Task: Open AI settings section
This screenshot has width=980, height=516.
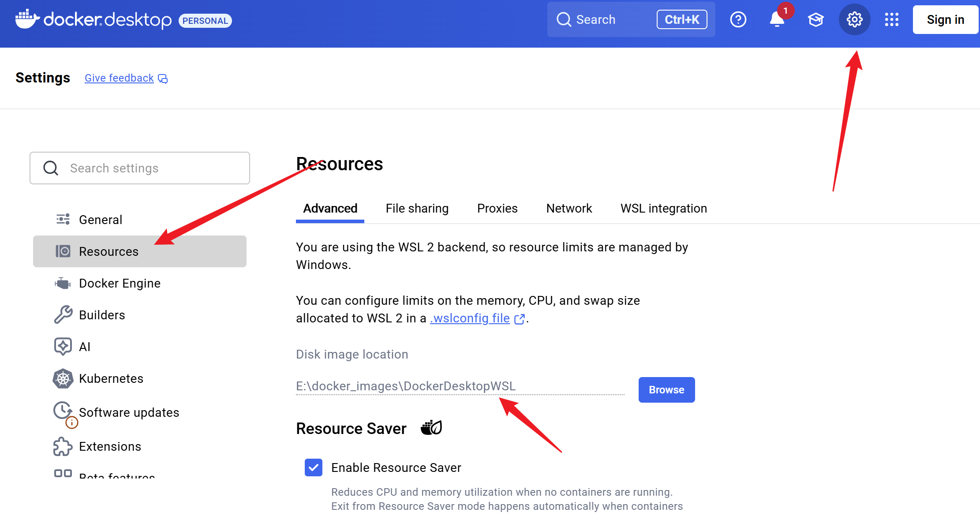Action: [140, 346]
